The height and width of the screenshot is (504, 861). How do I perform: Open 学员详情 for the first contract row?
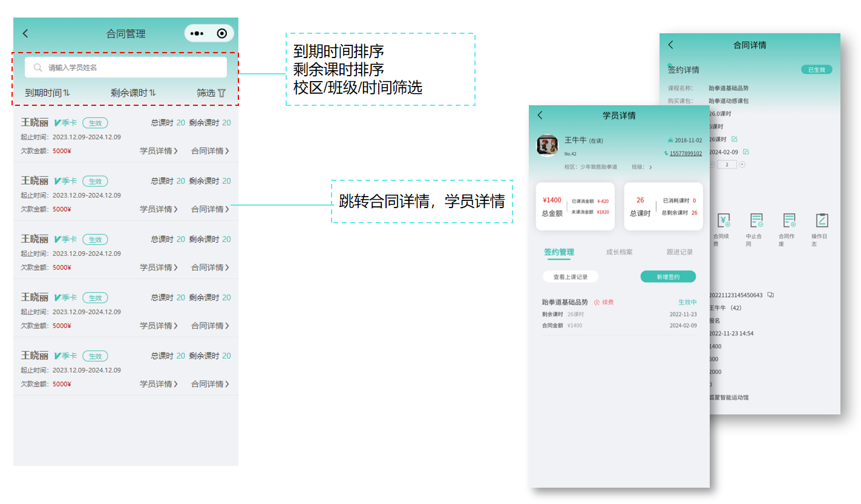159,151
